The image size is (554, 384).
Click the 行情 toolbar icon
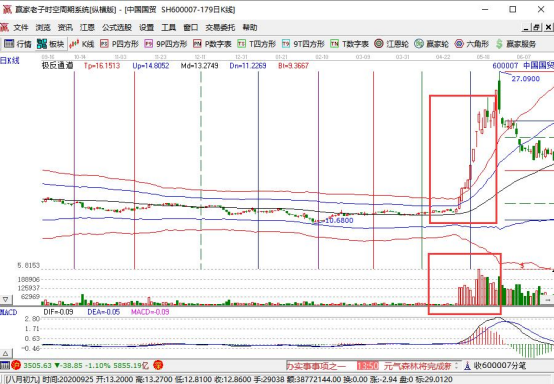click(x=18, y=44)
